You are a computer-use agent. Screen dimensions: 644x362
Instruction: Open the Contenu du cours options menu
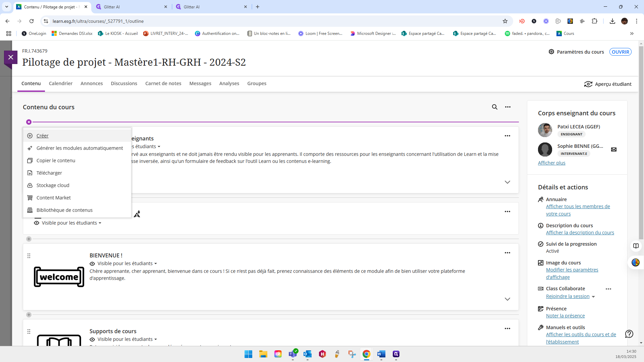point(508,107)
